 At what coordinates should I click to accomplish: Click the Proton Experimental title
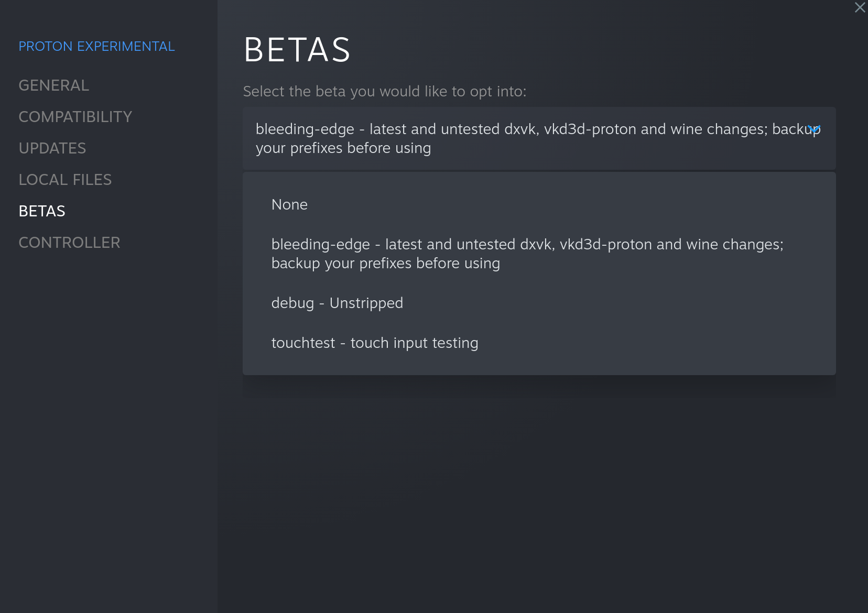(x=97, y=46)
